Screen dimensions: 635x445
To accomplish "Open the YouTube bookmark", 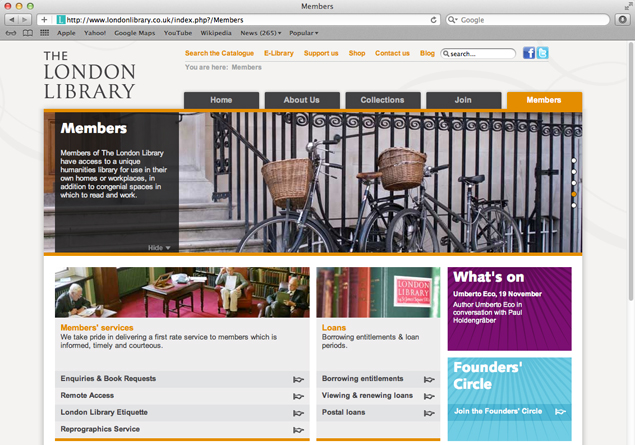I will 178,33.
